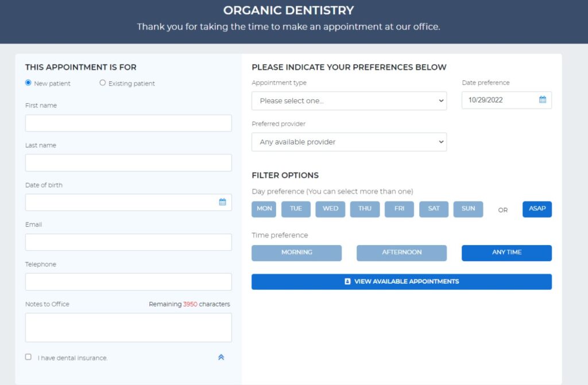Open the Date preference calendar picker icon

[542, 100]
